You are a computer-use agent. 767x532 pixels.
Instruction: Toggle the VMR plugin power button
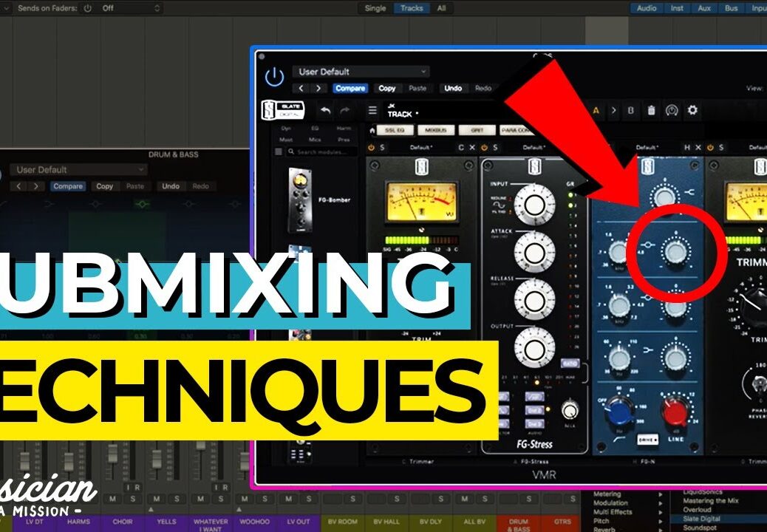click(274, 78)
